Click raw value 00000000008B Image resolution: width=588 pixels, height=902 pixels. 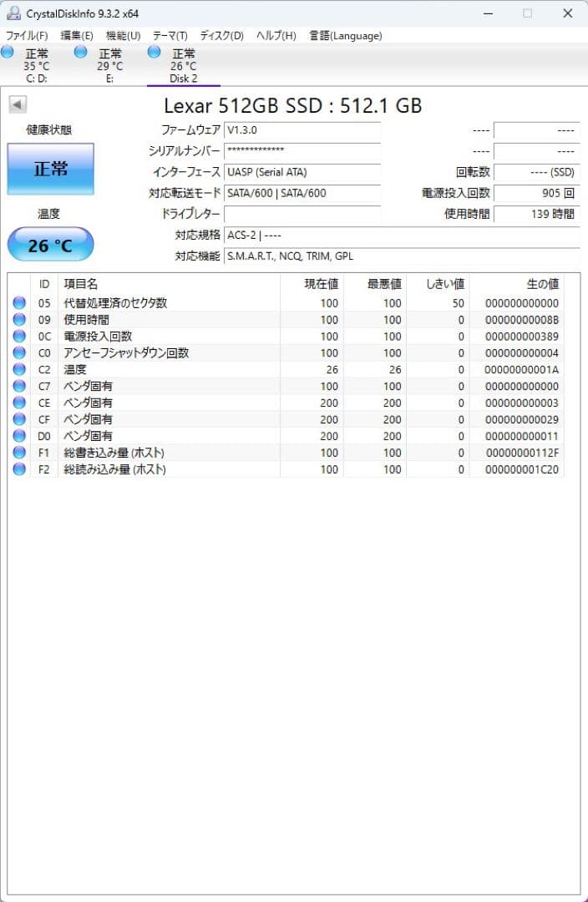[x=521, y=320]
